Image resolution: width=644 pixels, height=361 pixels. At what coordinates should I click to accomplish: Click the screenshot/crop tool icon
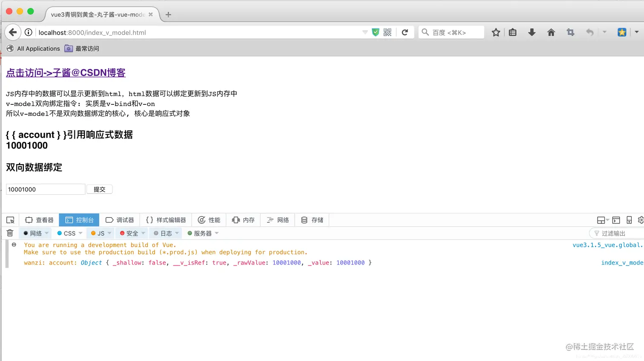tap(570, 32)
